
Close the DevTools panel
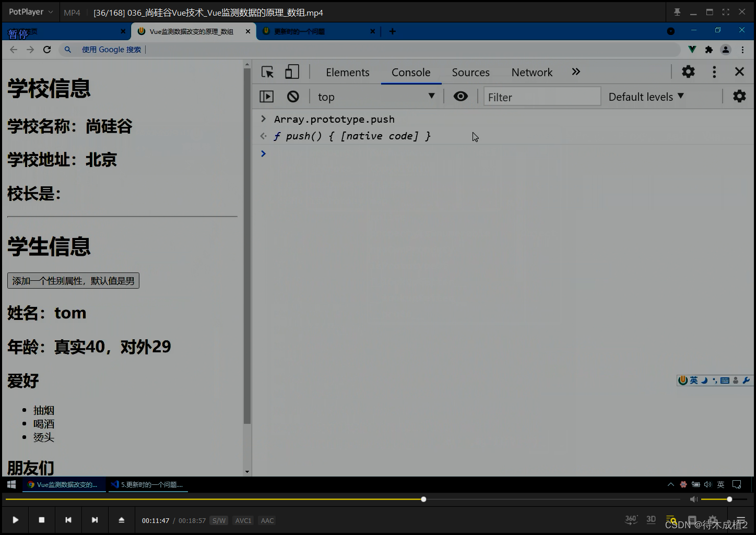739,72
